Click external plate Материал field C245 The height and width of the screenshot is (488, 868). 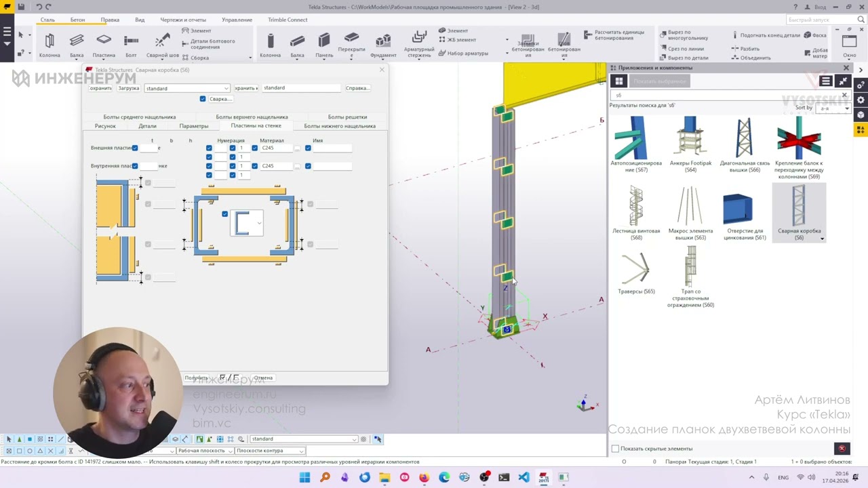click(276, 148)
